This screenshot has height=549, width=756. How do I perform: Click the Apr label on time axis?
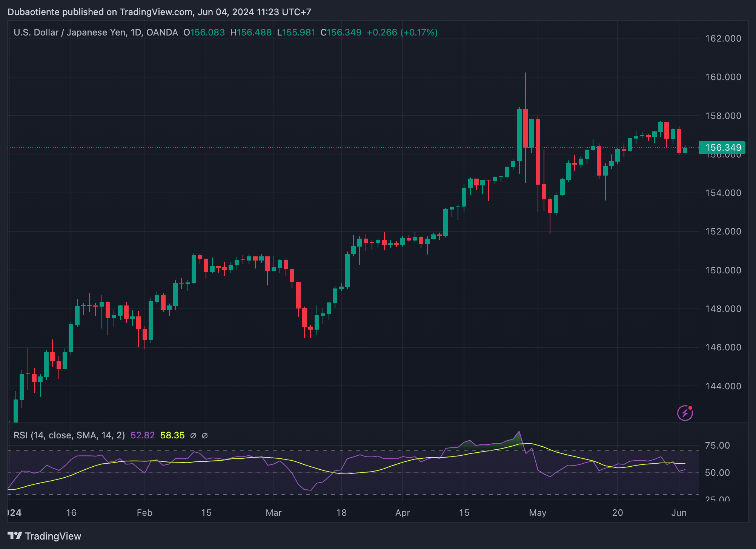coord(403,513)
